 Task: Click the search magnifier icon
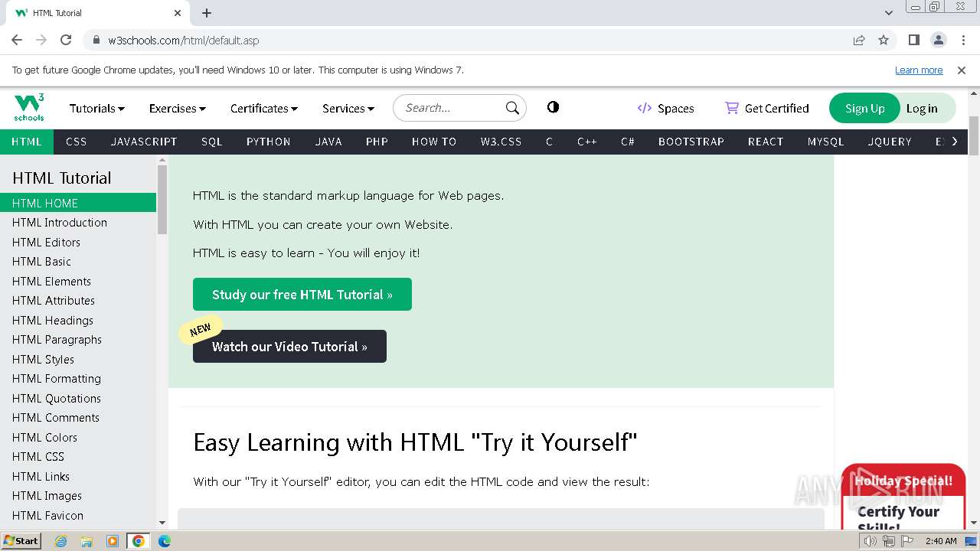tap(512, 108)
